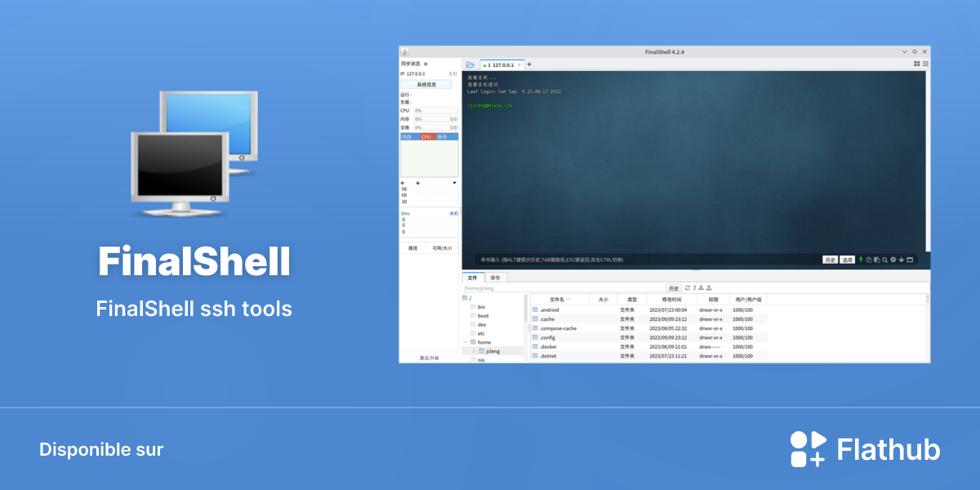Click the command input field
980x490 pixels.
tap(649, 260)
